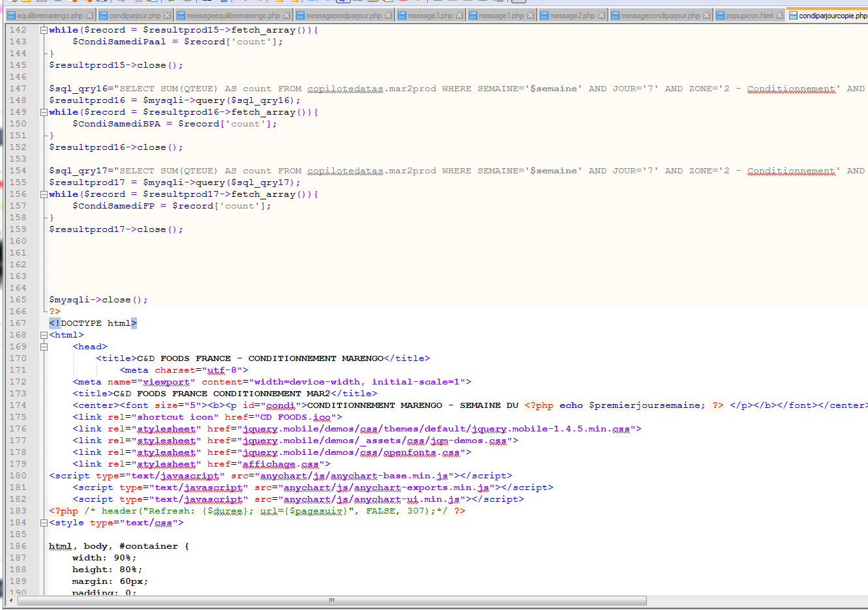This screenshot has height=610, width=868.
Task: Select the messagecondiparjour.php tab
Action: [x=659, y=16]
